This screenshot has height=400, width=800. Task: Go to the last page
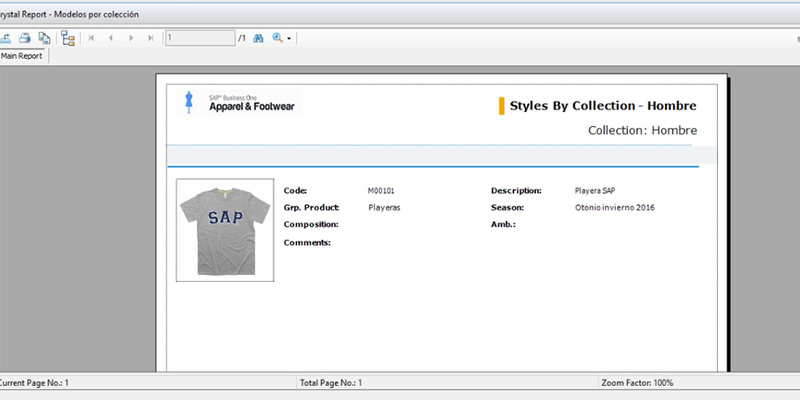click(150, 38)
